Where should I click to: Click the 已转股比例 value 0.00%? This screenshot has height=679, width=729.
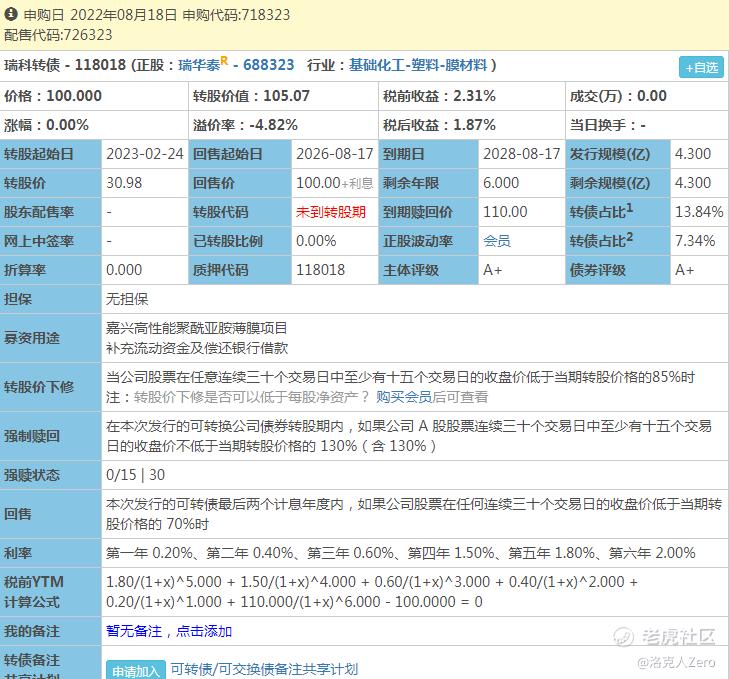pyautogui.click(x=316, y=241)
